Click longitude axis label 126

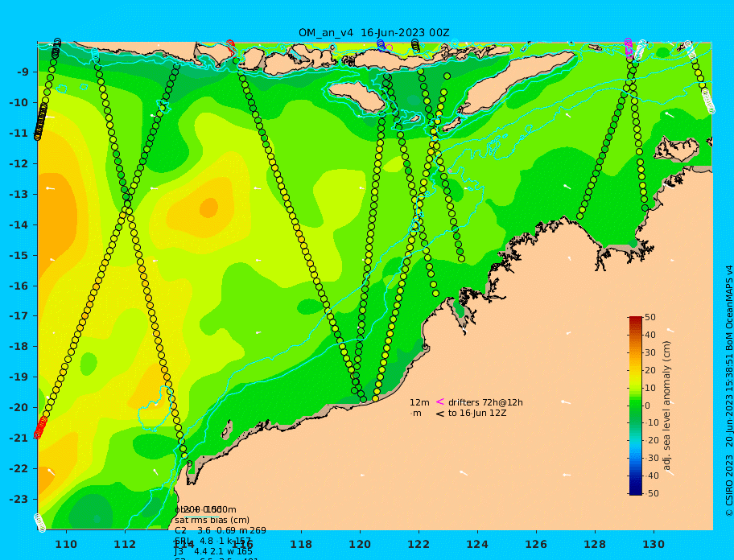[536, 544]
